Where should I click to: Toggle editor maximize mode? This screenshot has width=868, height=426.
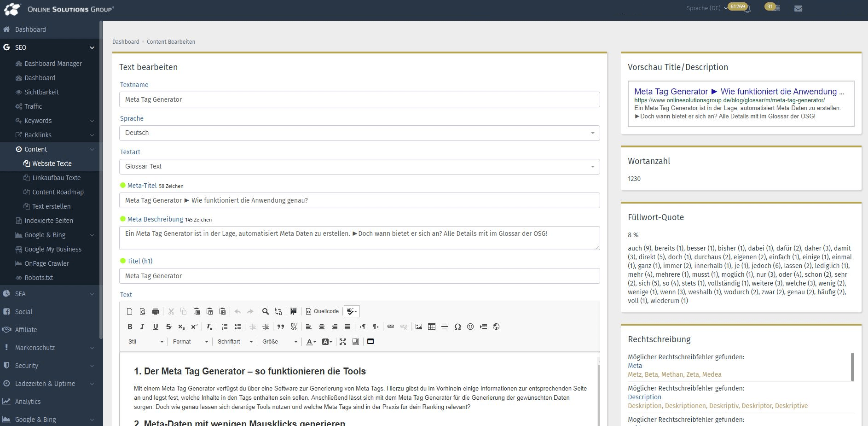click(x=343, y=342)
